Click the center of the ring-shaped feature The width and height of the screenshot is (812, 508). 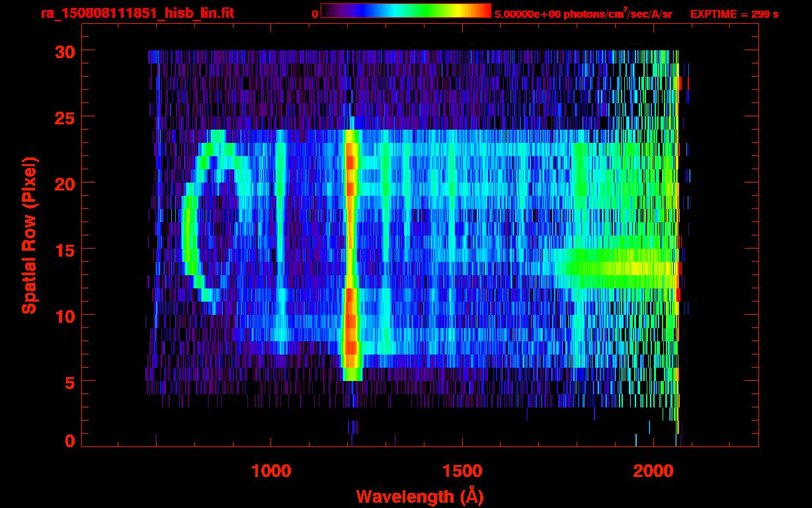[x=212, y=228]
